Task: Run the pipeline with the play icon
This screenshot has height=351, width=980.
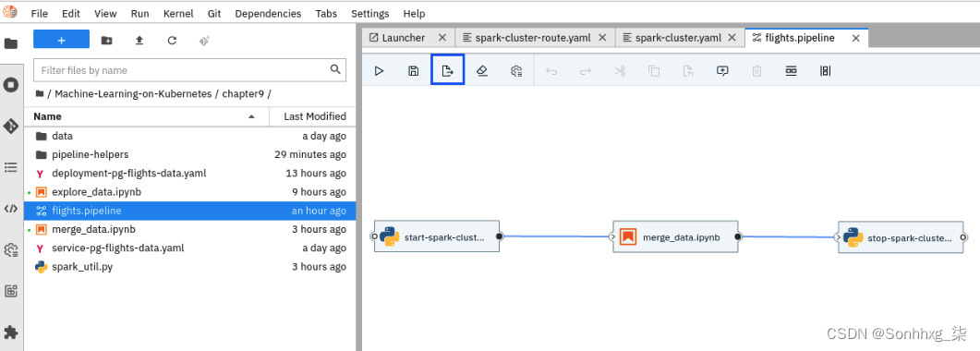Action: click(x=379, y=70)
